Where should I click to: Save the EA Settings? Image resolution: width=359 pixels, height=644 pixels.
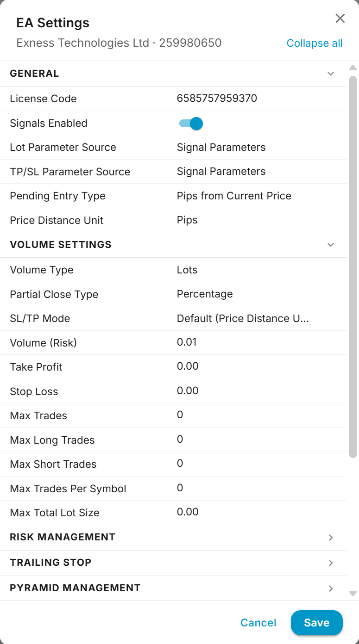pyautogui.click(x=317, y=623)
